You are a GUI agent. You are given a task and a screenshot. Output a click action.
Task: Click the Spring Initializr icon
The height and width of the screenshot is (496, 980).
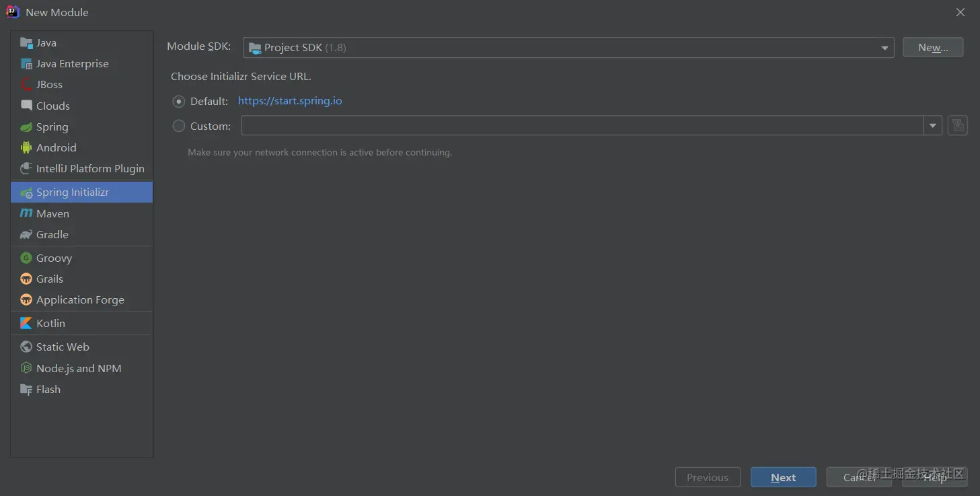(x=26, y=192)
